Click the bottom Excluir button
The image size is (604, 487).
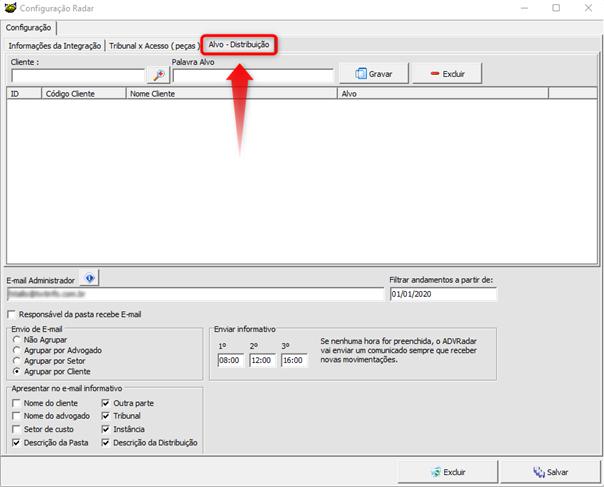tap(448, 472)
